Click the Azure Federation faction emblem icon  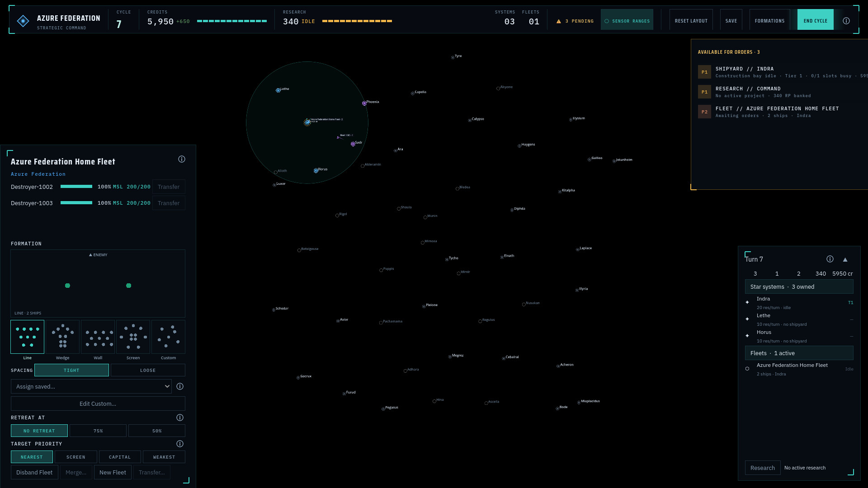[x=23, y=21]
